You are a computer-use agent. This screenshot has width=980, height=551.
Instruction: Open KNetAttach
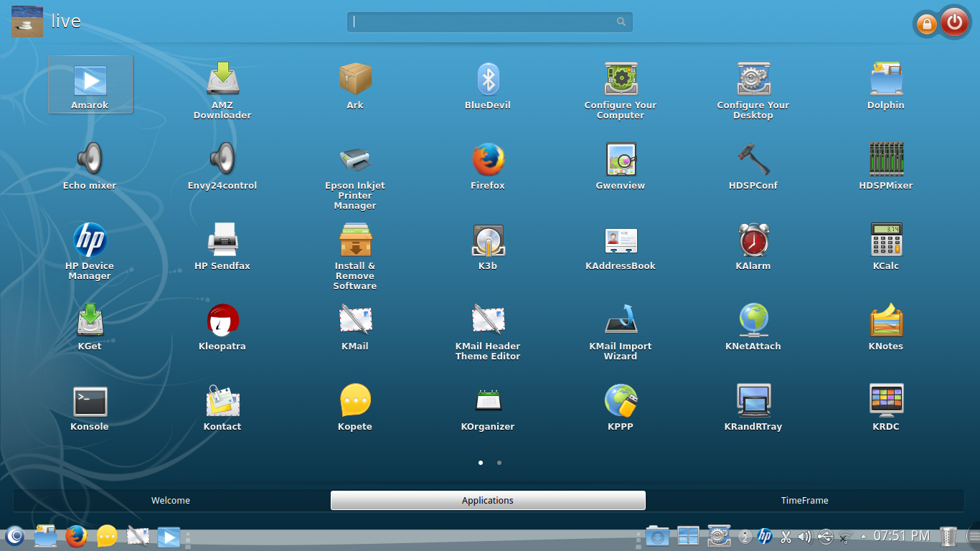point(753,326)
